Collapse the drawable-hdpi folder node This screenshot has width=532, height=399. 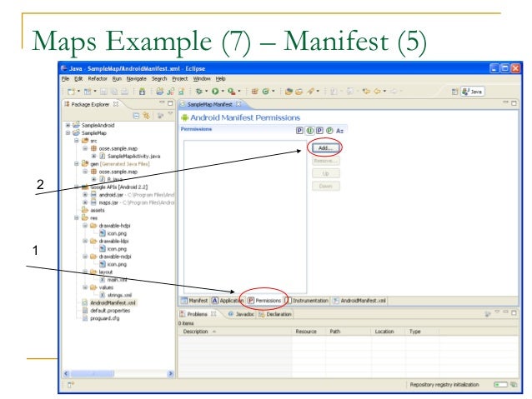pyautogui.click(x=85, y=226)
